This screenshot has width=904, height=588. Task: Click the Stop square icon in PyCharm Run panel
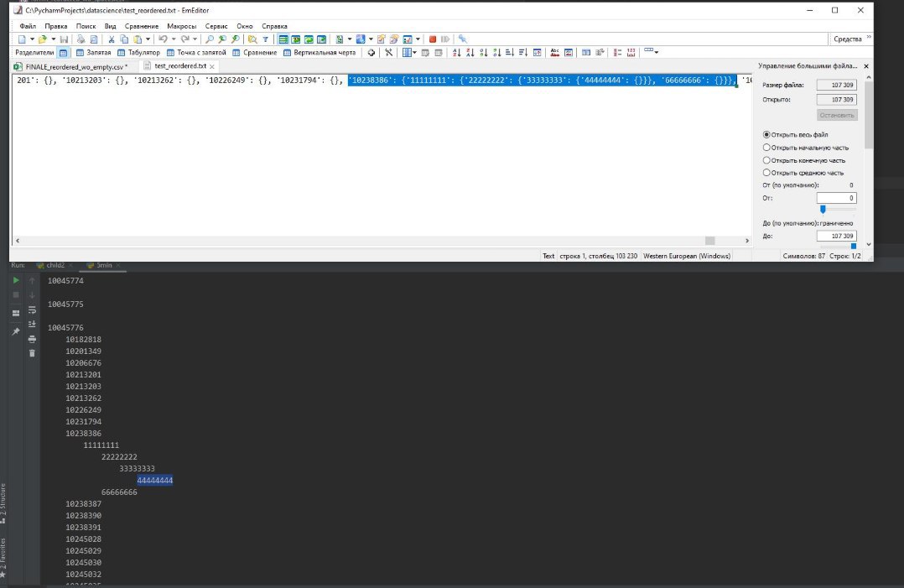[x=16, y=294]
